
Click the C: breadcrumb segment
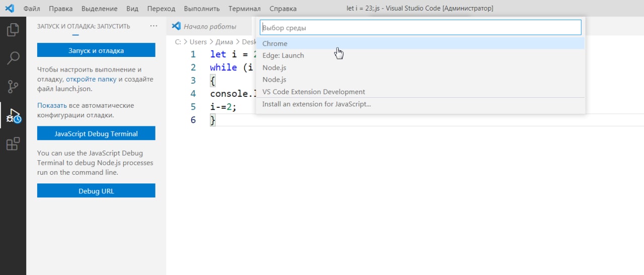click(x=178, y=42)
